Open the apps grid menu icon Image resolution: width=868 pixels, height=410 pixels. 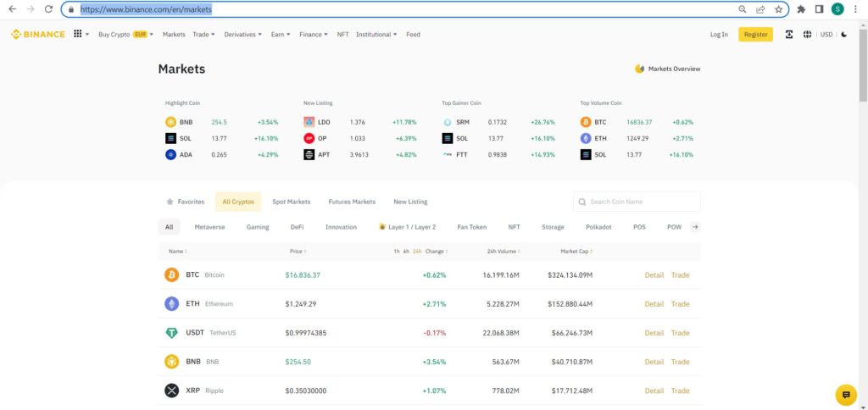click(77, 34)
